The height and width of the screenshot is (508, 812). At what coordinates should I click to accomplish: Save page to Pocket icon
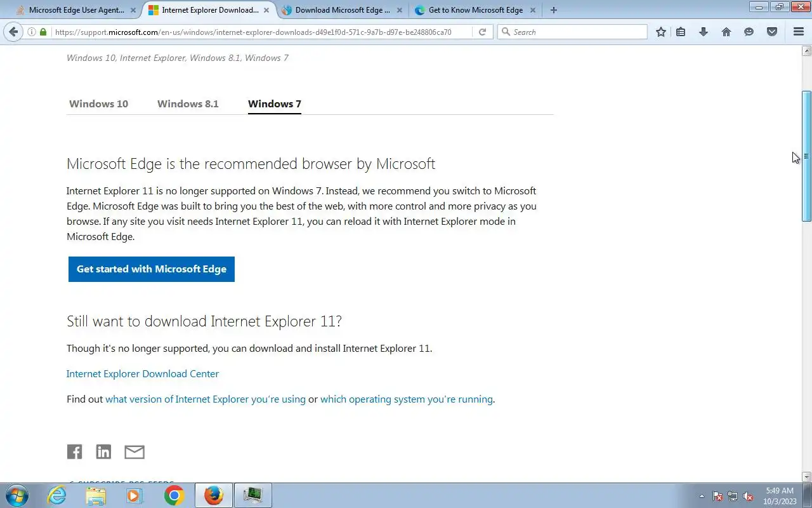pyautogui.click(x=772, y=32)
